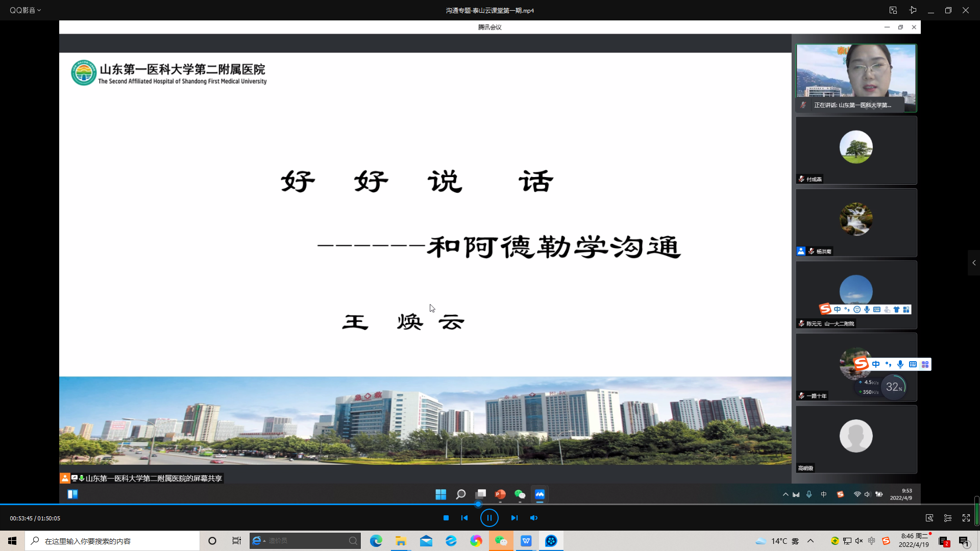Select the grey avatar participant tile

pos(856,439)
